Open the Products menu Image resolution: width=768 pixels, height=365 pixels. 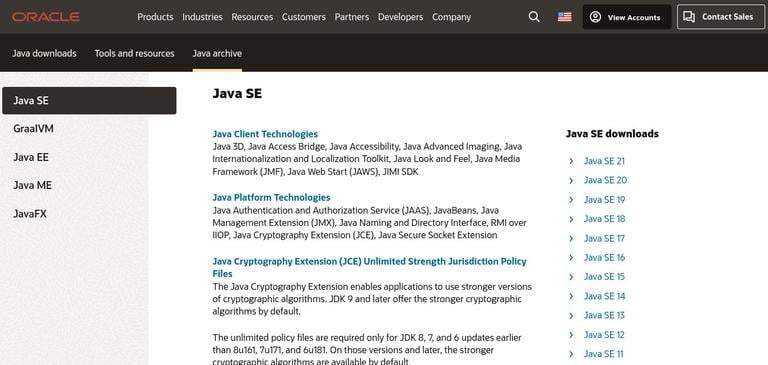(x=155, y=17)
